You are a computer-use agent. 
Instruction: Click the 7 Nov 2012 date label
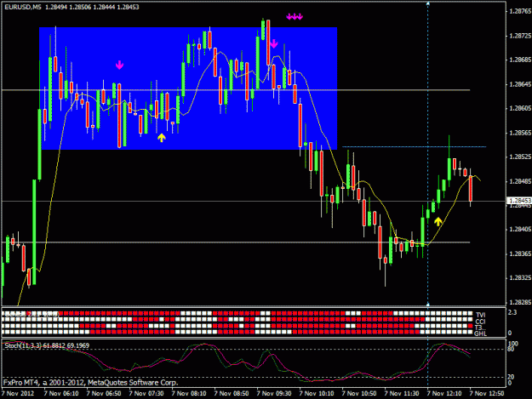18,393
